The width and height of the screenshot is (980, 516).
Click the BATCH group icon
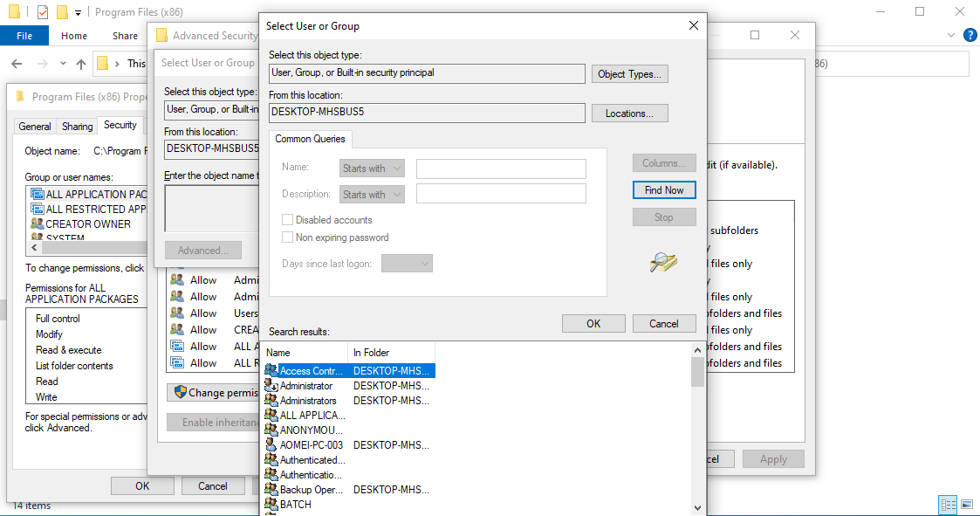271,504
